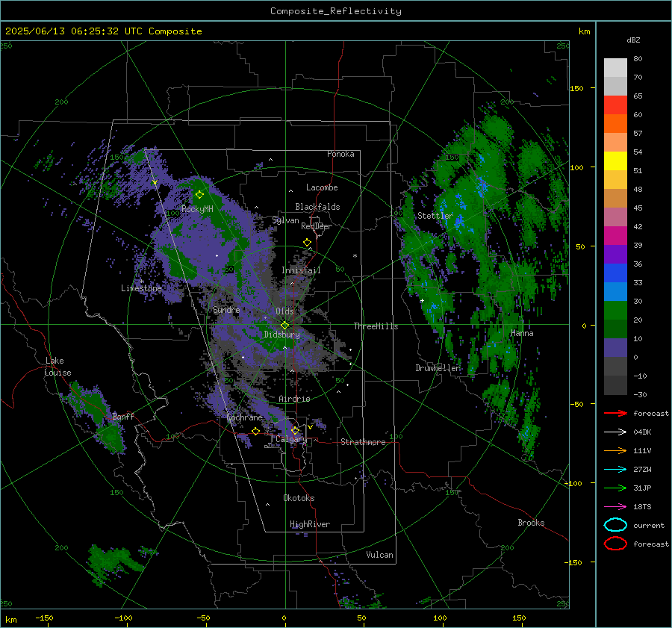The height and width of the screenshot is (628, 672).
Task: Click the Brooks city label
Action: [x=531, y=523]
